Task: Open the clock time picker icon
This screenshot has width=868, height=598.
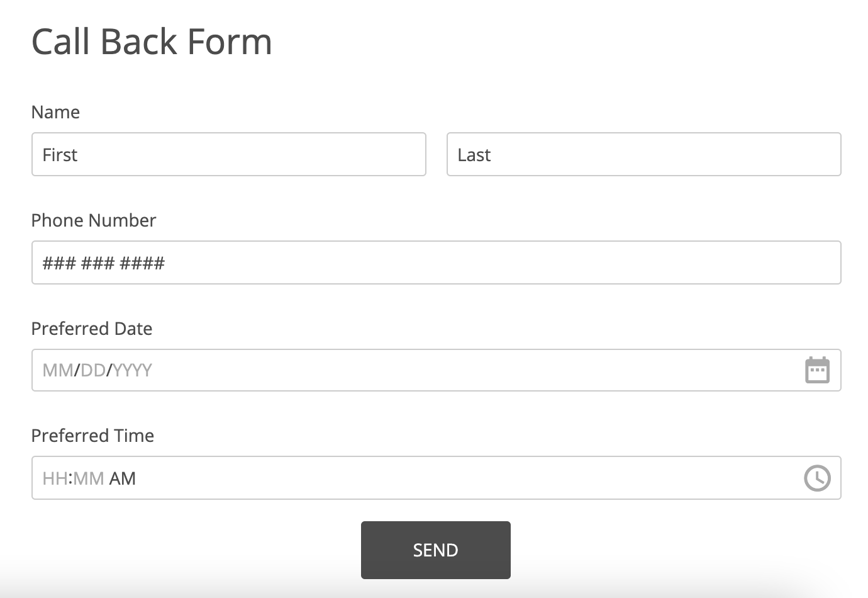Action: point(817,478)
